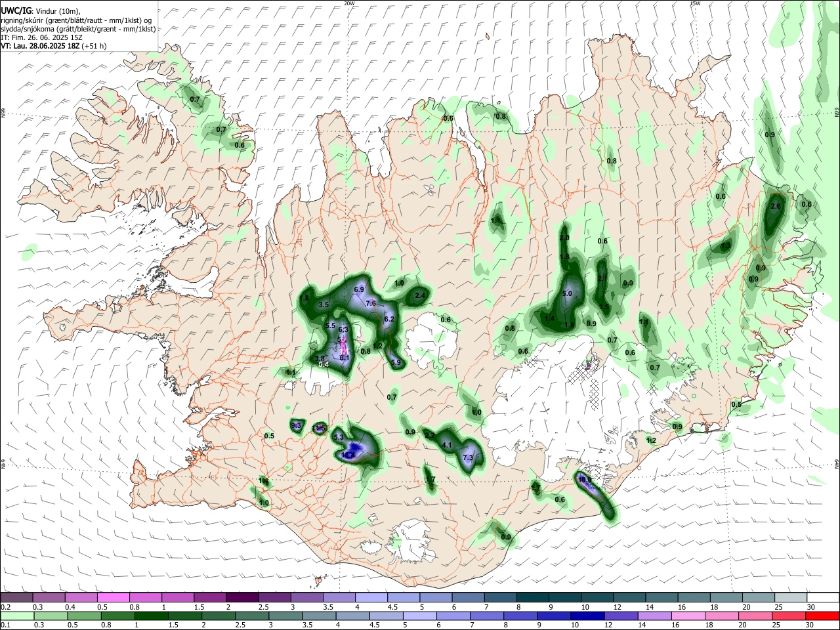Click the 20W longitude label

[x=349, y=3]
